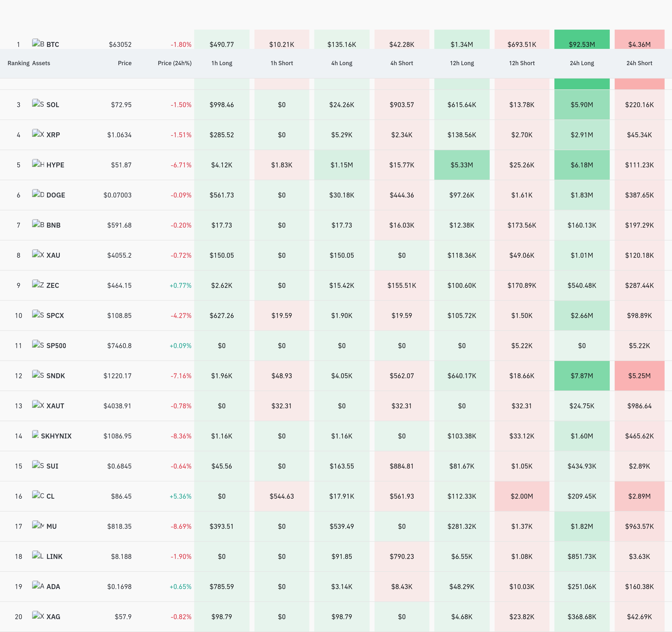Select LINK 24h Long cell "$851.73K"
The width and height of the screenshot is (672, 632).
tap(582, 556)
